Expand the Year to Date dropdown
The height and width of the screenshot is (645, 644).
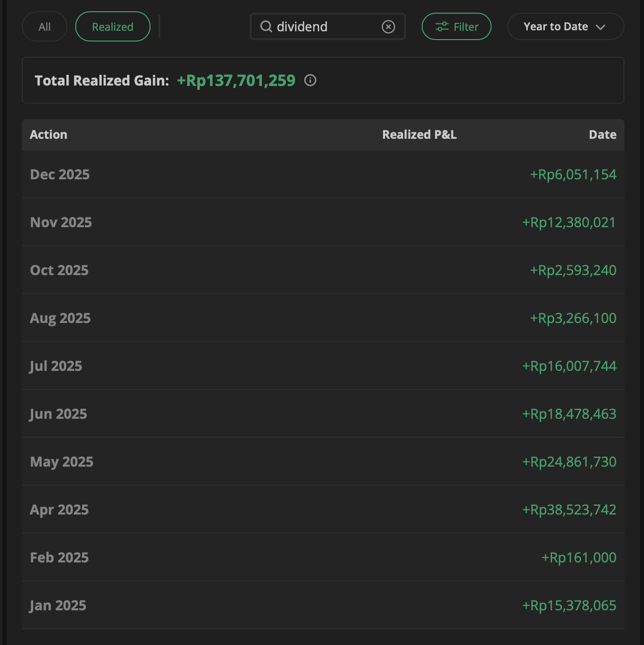pos(565,27)
